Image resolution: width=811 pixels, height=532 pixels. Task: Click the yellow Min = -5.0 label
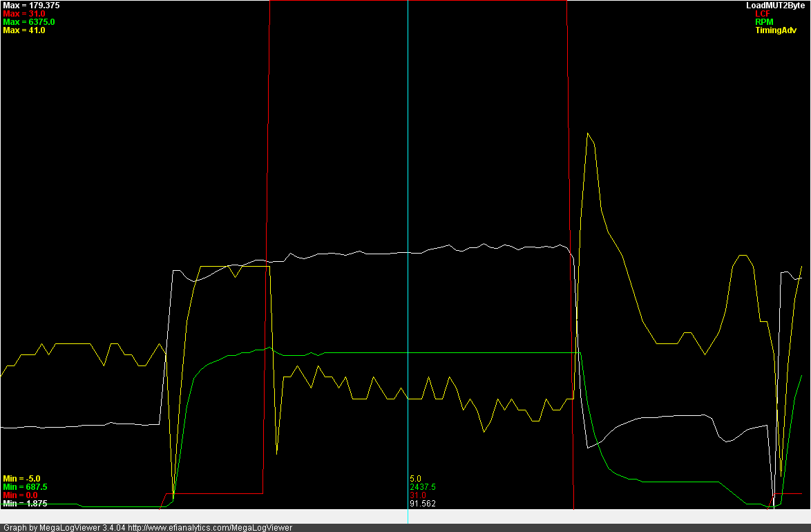pyautogui.click(x=21, y=479)
